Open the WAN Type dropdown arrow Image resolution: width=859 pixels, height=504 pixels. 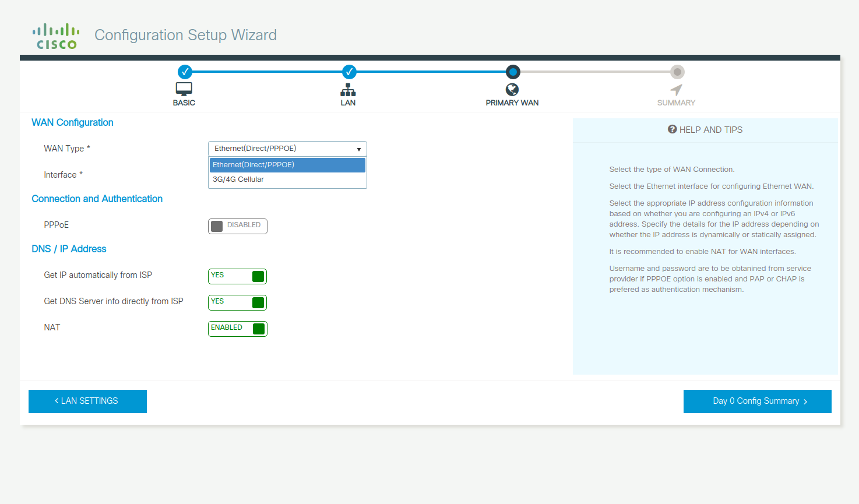pos(358,149)
